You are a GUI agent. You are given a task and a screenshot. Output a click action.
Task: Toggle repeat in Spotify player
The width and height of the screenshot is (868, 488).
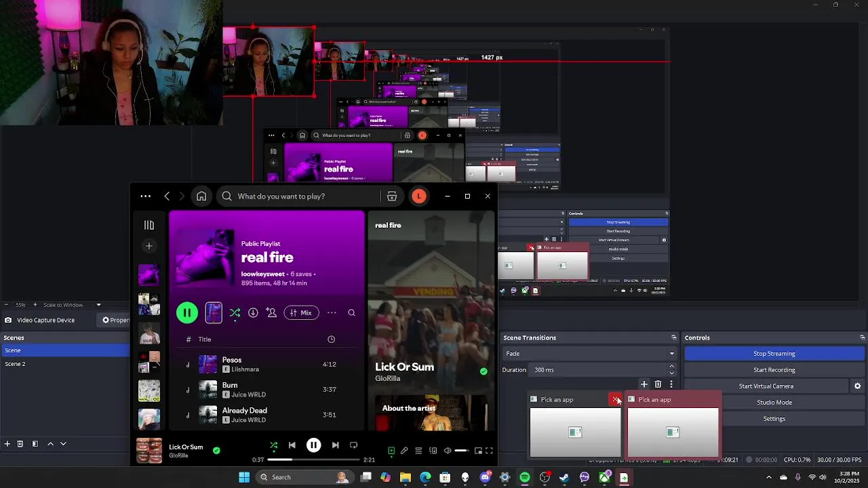[353, 445]
